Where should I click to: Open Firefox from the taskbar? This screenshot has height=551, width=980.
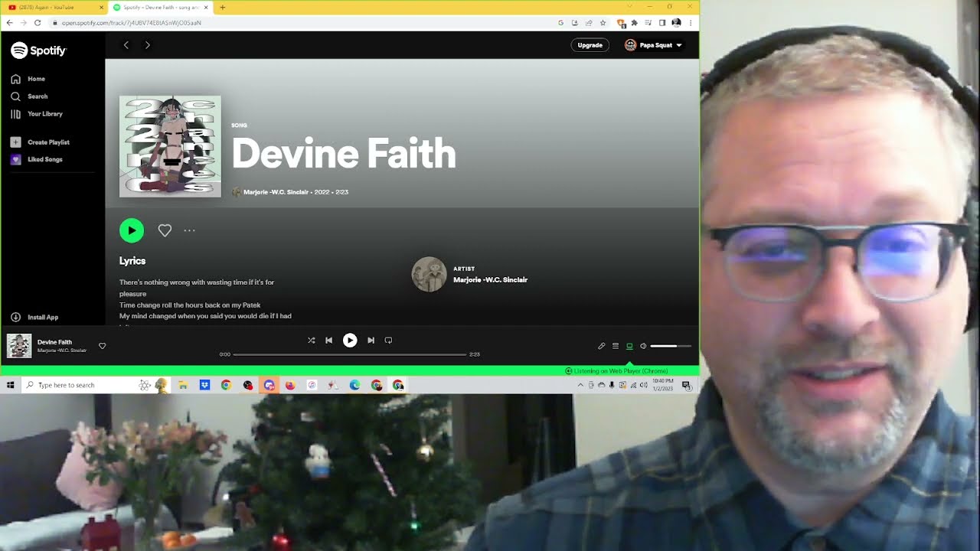pyautogui.click(x=290, y=385)
